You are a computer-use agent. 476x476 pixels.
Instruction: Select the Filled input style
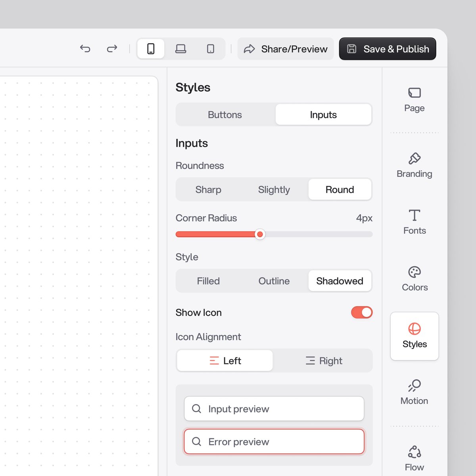(208, 281)
